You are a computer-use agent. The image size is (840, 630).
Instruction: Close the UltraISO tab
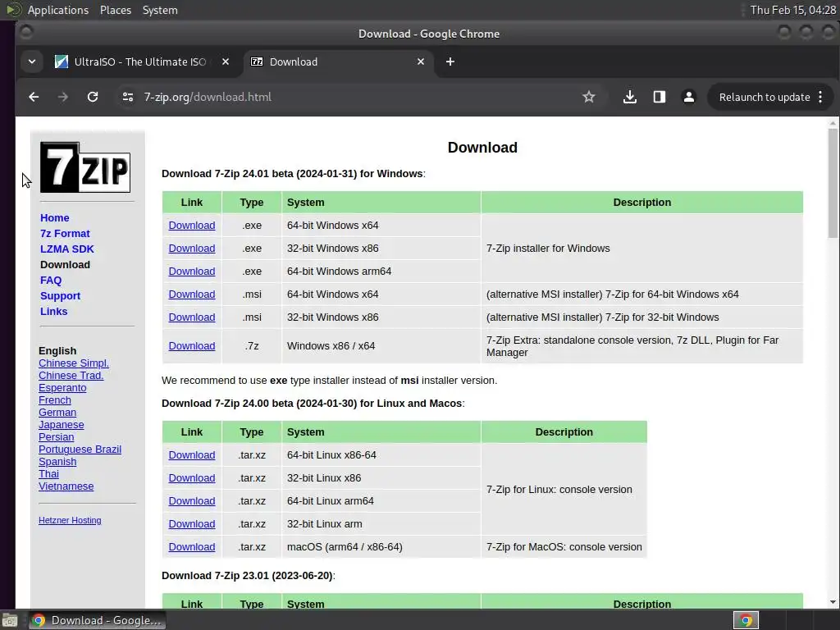pos(226,62)
